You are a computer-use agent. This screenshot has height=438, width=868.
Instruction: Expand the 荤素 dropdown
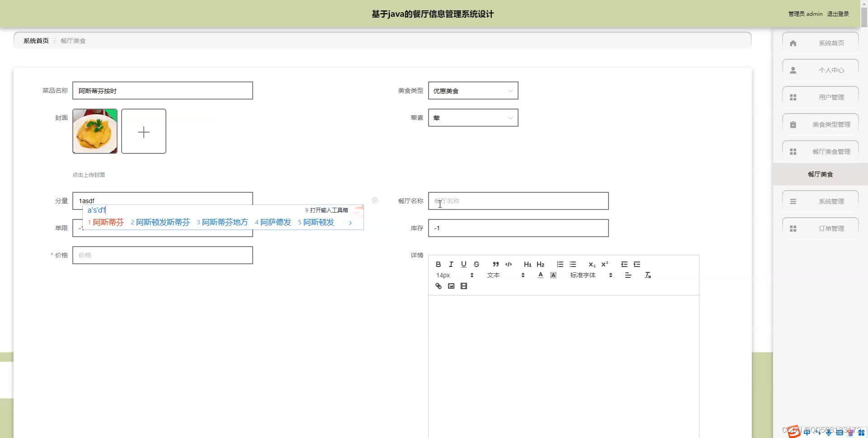[473, 118]
